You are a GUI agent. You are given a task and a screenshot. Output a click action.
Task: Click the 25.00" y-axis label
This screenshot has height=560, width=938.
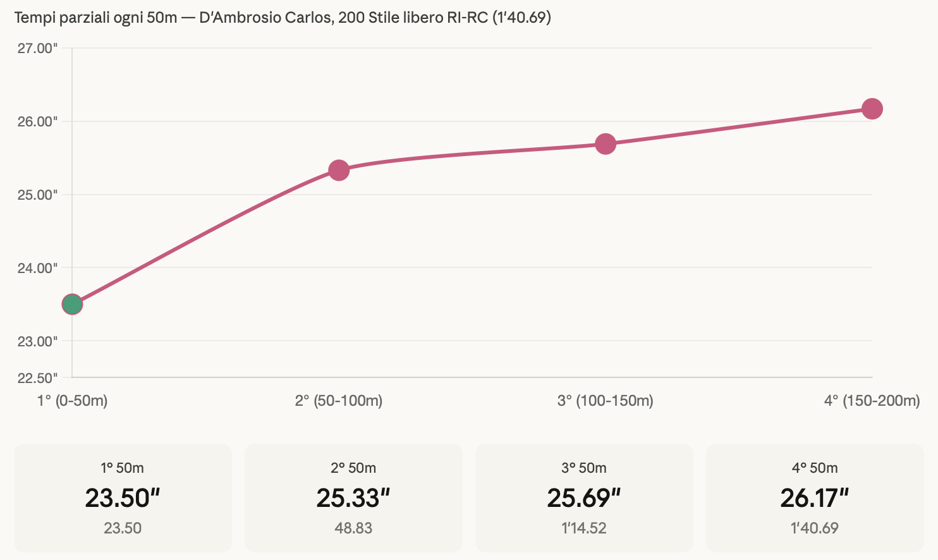point(37,195)
